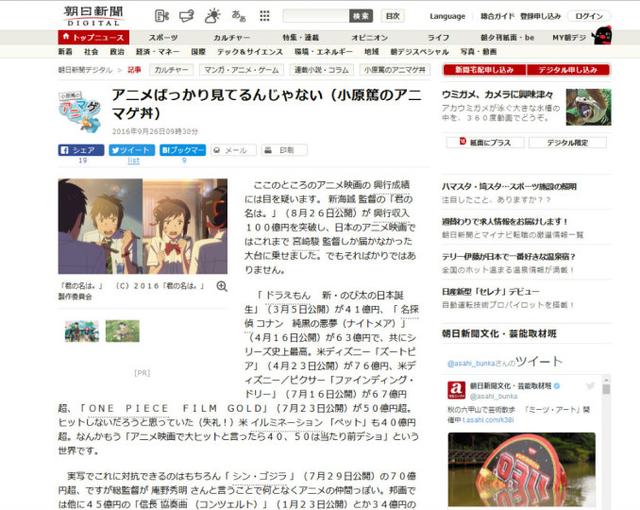Select the second small green thumbnail
Image resolution: width=640 pixels, height=510 pixels.
[x=122, y=331]
